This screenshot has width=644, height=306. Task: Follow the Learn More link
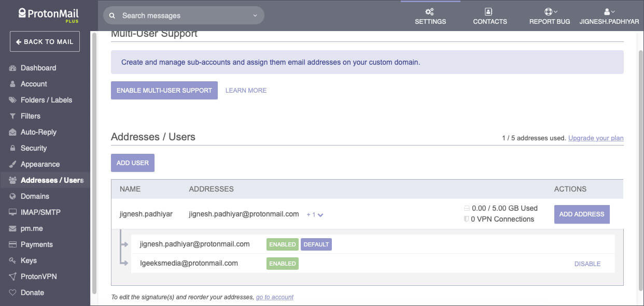246,90
